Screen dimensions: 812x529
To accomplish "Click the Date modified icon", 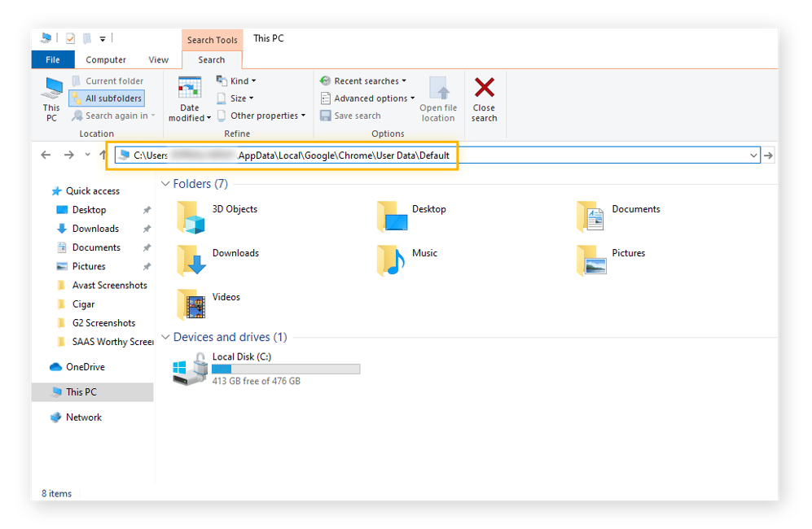I will point(188,88).
